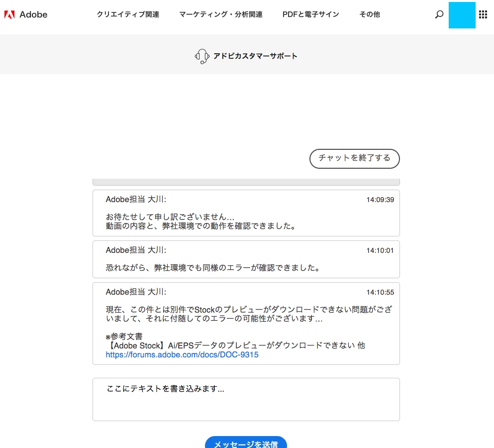
Task: Click the Adobe logo icon
Action: click(x=9, y=14)
